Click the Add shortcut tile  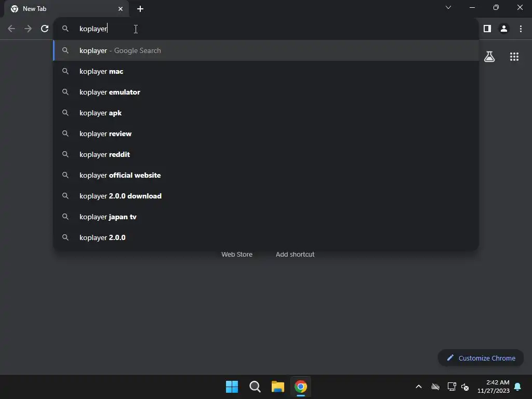pos(295,255)
